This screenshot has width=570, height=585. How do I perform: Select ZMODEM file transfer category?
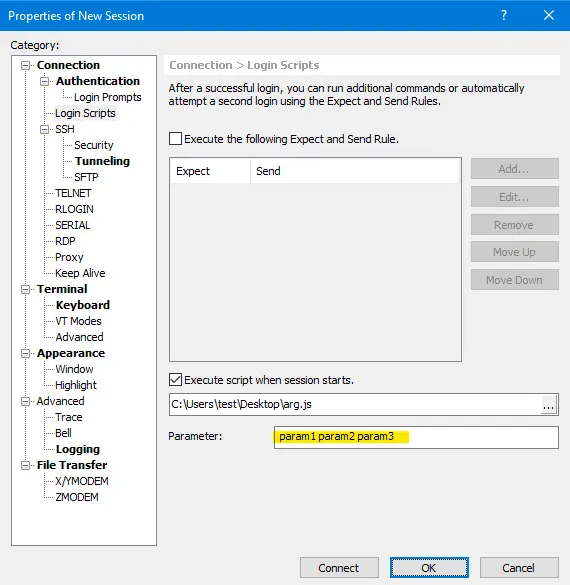pyautogui.click(x=77, y=497)
